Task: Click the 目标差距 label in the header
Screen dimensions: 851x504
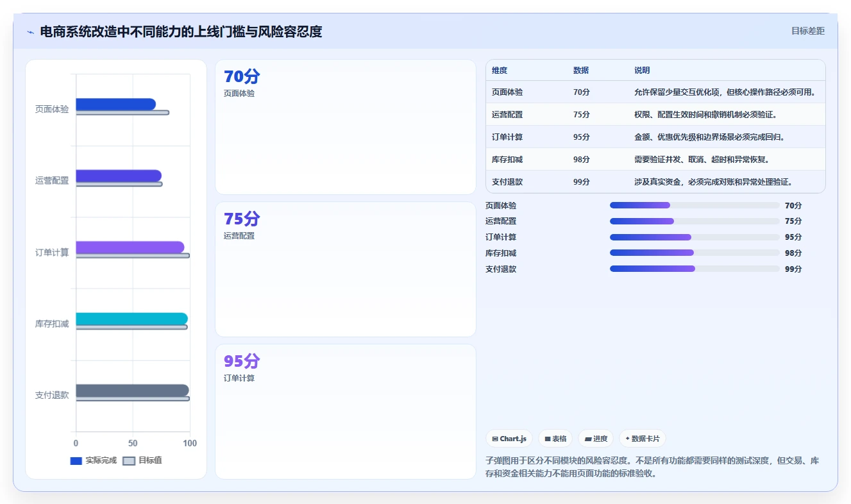Action: click(x=808, y=31)
